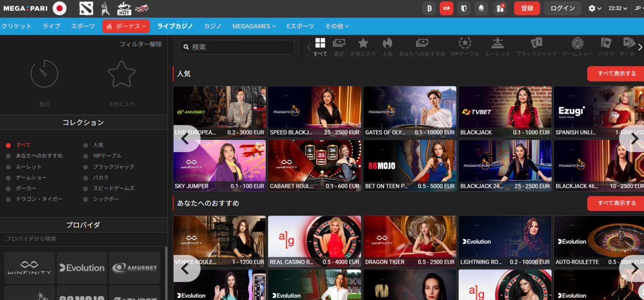This screenshot has width=644, height=300.
Task: Open the Eスポーツ menu item
Action: pos(300,26)
